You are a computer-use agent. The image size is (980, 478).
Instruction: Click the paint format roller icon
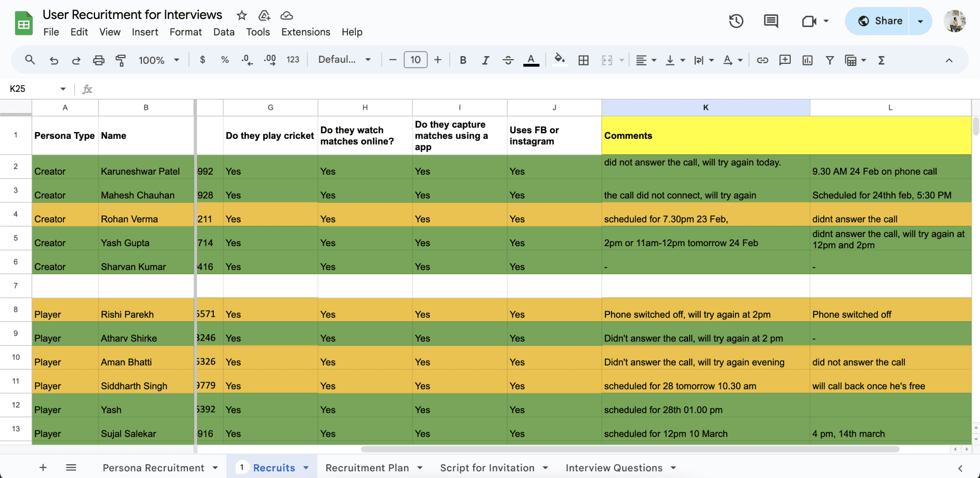click(x=121, y=60)
